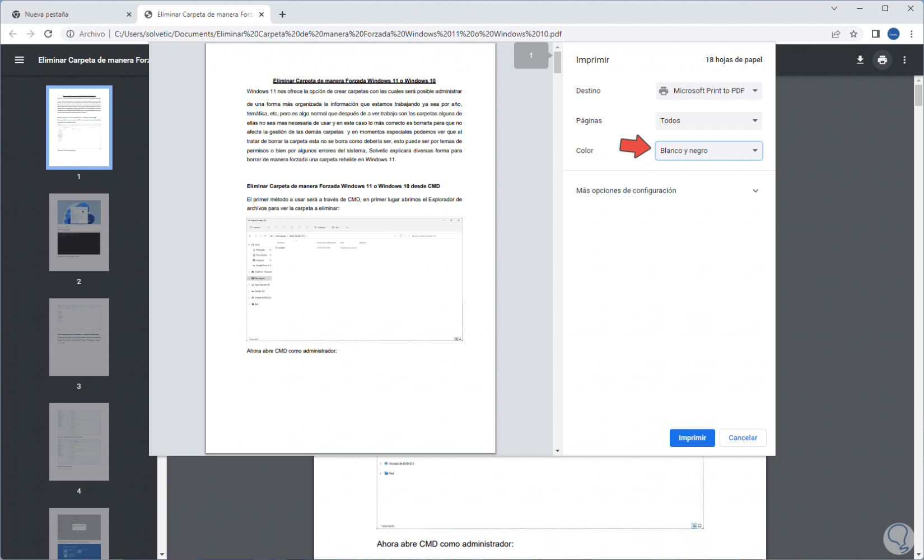Screen dimensions: 924x560
Task: Click 'Ahora abre CMD como administrador:' in background PDF
Action: 445,544
